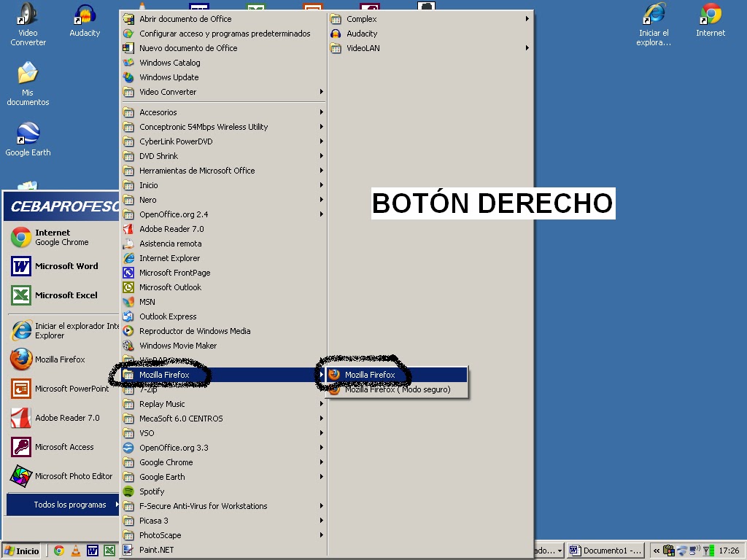Expand Herramientas de Microsoft Office submenu

(x=224, y=171)
